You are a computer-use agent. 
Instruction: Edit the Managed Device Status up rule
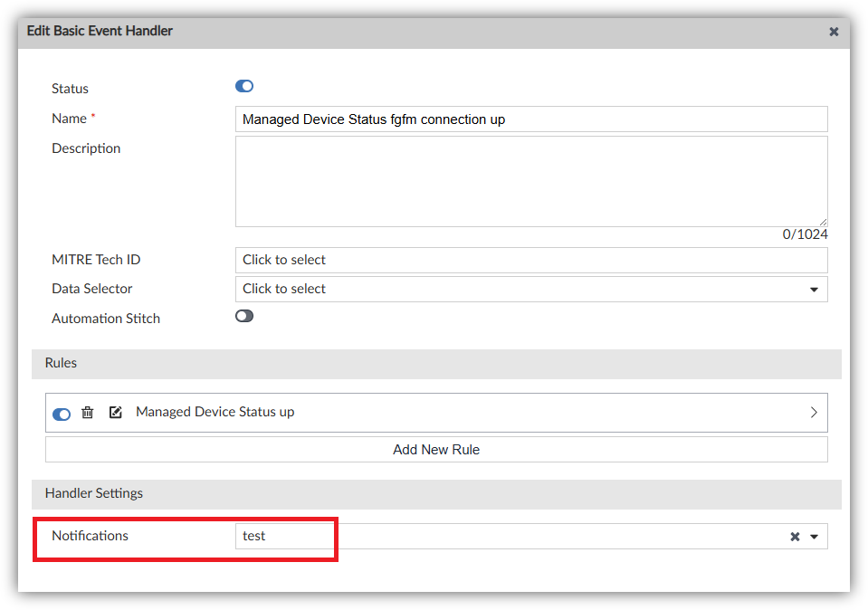tap(115, 413)
